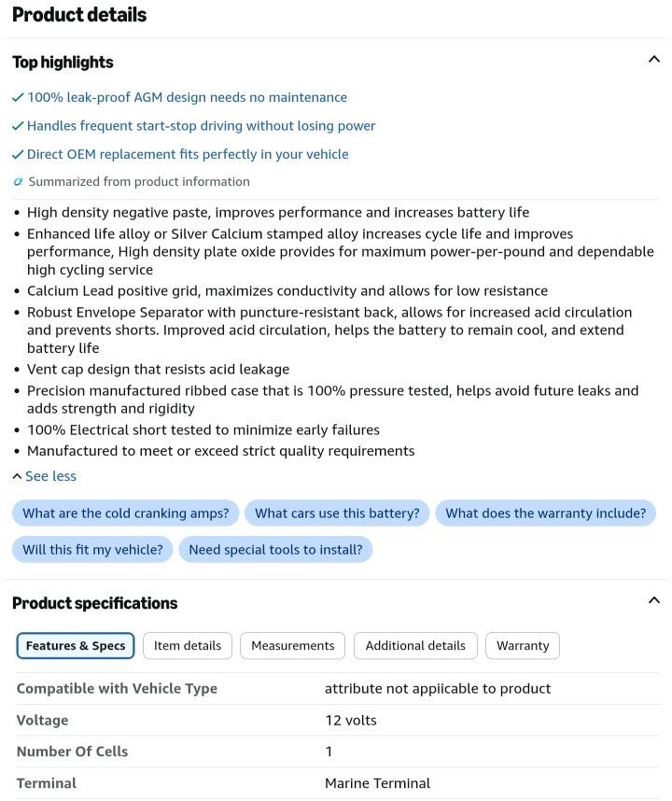The width and height of the screenshot is (672, 801).
Task: Ask Will this fit my vehicle
Action: [x=92, y=550]
